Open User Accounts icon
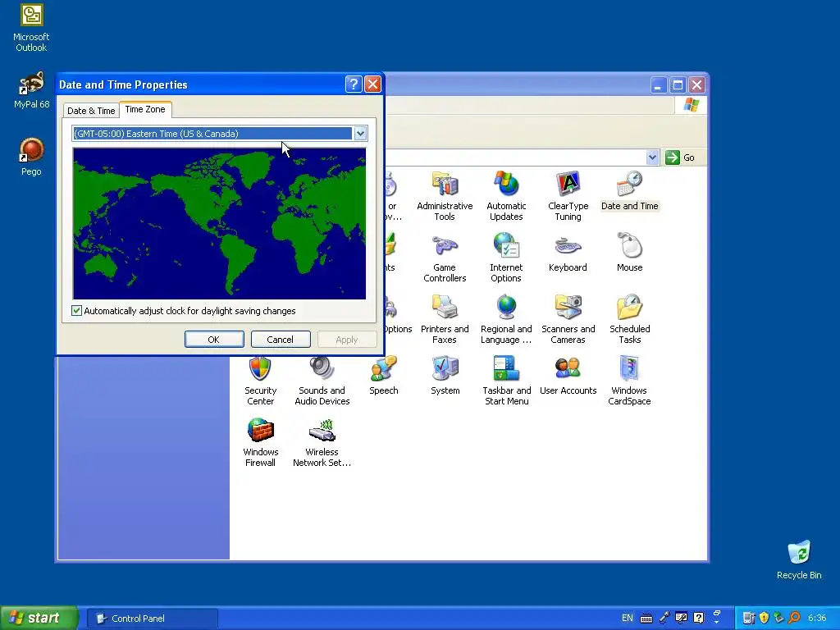The width and height of the screenshot is (840, 630). click(568, 376)
